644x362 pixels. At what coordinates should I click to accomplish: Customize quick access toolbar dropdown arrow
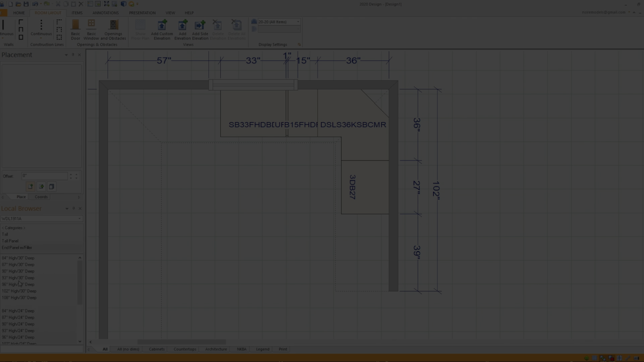pos(138,4)
